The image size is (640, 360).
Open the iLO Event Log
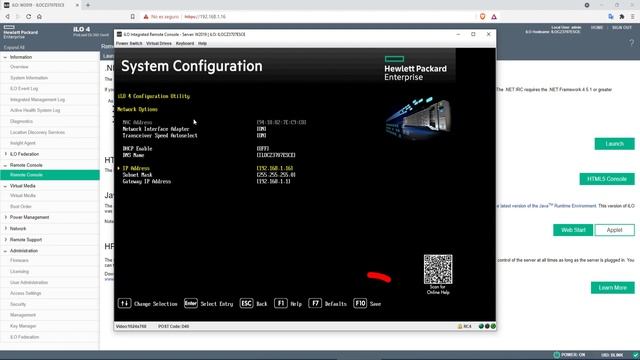tap(24, 89)
